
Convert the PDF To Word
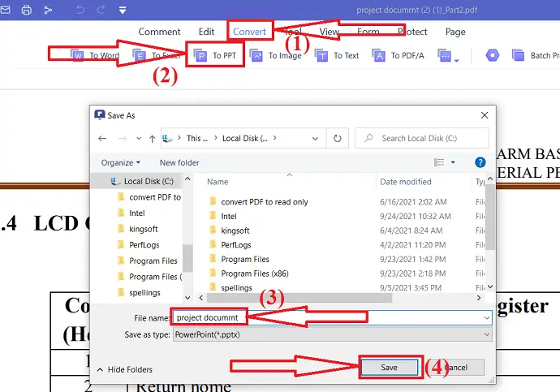click(x=95, y=55)
